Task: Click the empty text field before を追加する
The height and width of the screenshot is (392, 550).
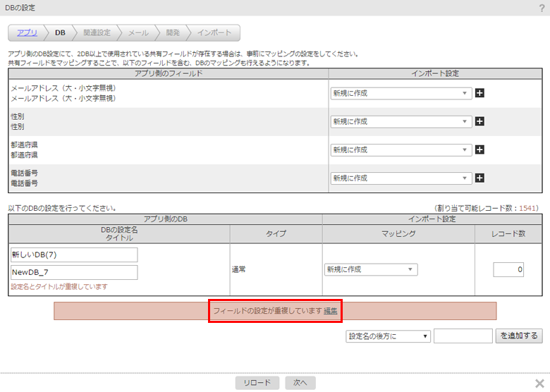Action: pyautogui.click(x=463, y=336)
